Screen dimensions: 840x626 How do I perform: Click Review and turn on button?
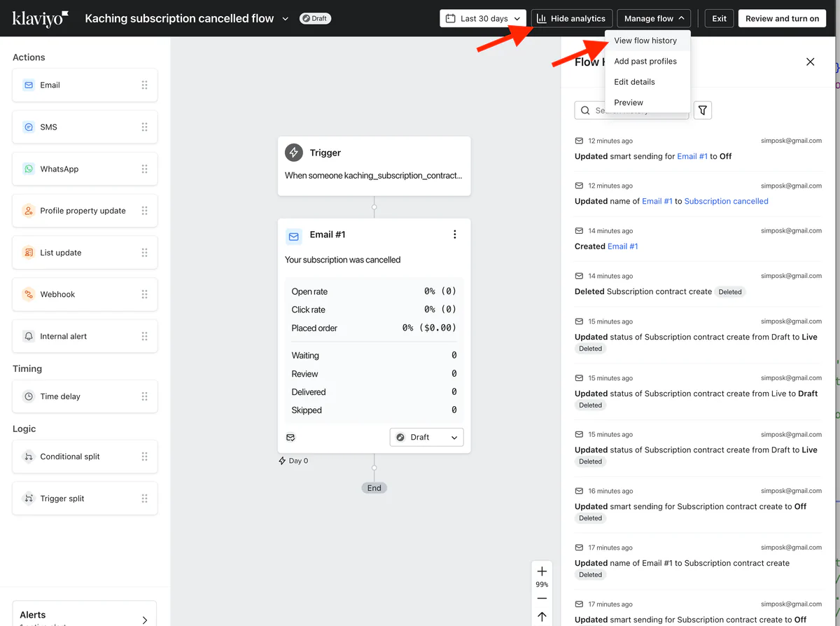(x=782, y=18)
